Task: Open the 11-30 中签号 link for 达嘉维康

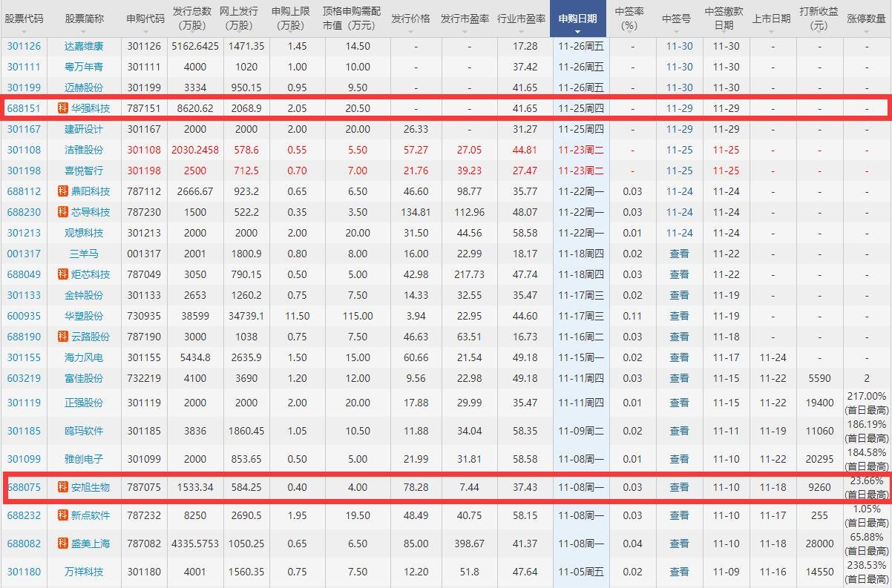Action: [679, 46]
